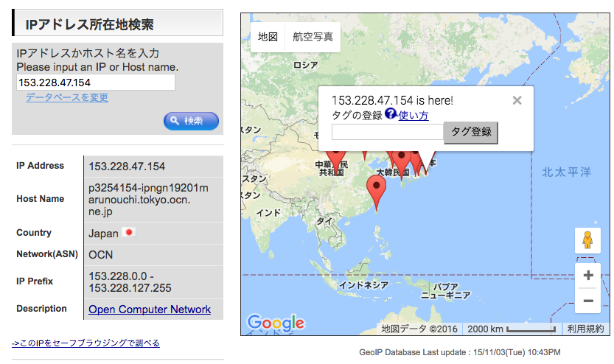Click the IP or host name input field
The image size is (614, 364).
pyautogui.click(x=96, y=83)
